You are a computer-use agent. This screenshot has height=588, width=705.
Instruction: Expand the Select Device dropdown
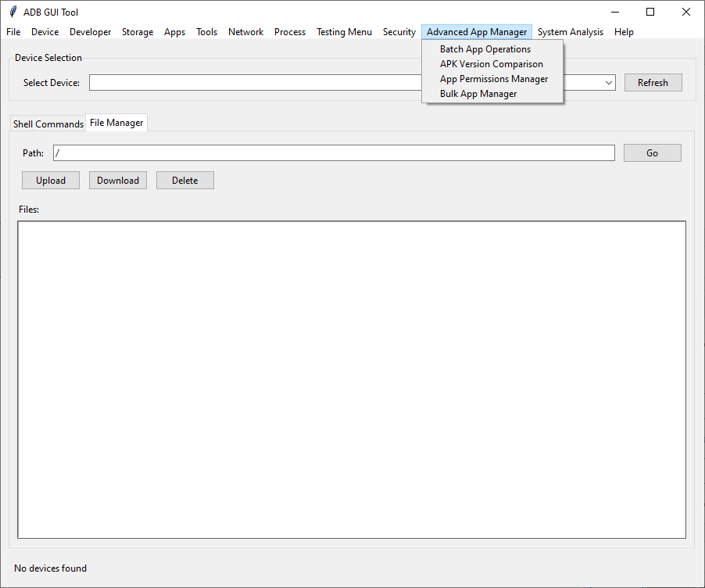click(608, 82)
